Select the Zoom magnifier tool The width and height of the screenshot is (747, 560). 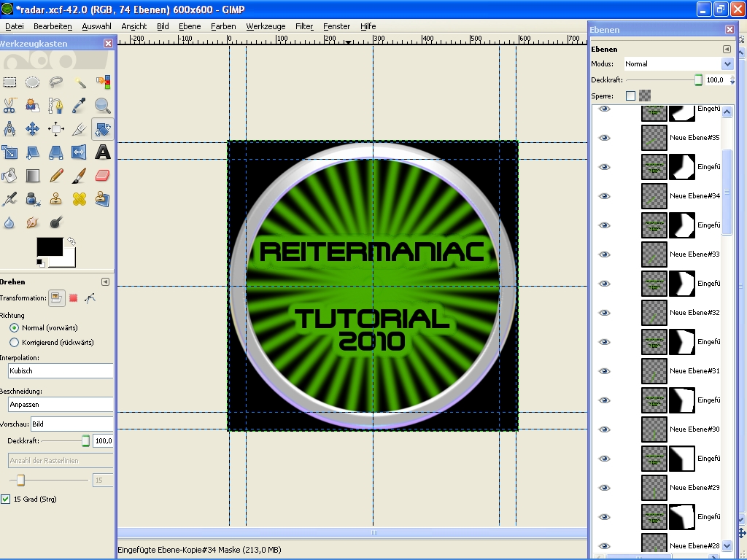[x=102, y=105]
